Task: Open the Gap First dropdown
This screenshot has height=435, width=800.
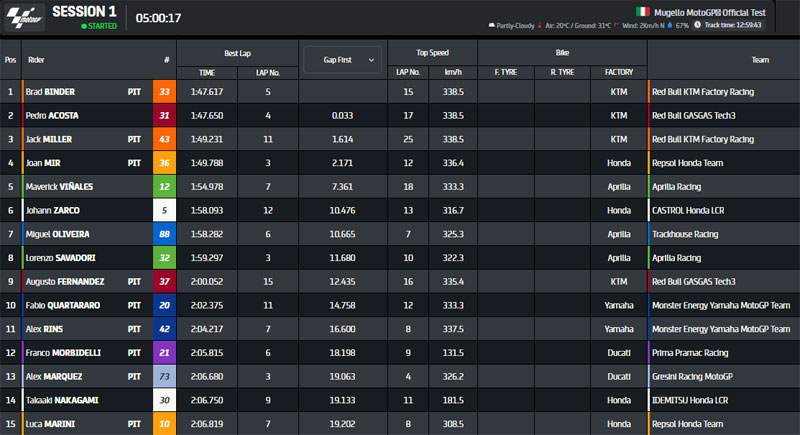Action: pos(341,60)
